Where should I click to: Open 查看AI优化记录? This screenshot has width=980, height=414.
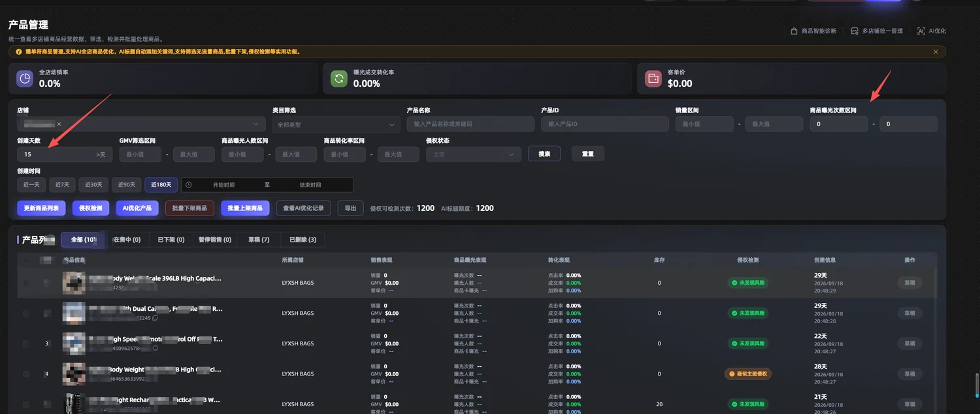click(304, 208)
